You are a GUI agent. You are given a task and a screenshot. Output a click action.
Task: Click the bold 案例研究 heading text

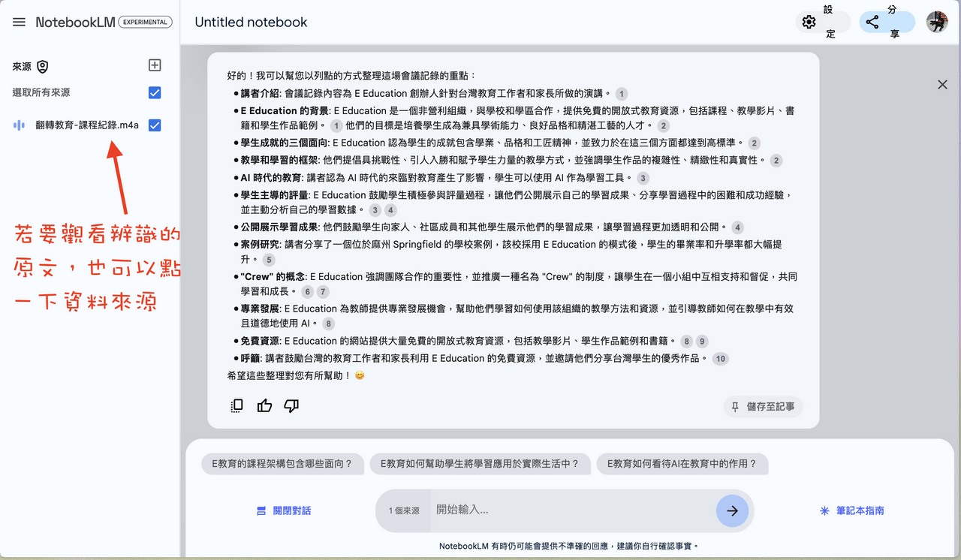[x=260, y=245]
